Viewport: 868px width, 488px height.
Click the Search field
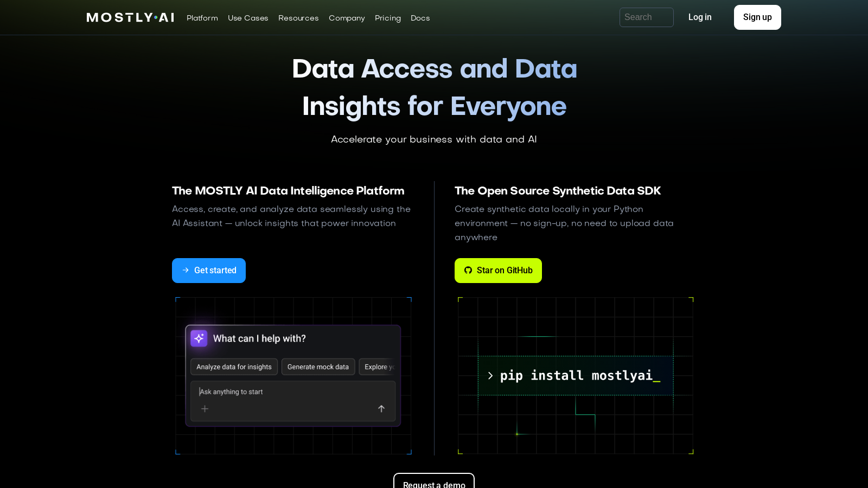tap(646, 17)
